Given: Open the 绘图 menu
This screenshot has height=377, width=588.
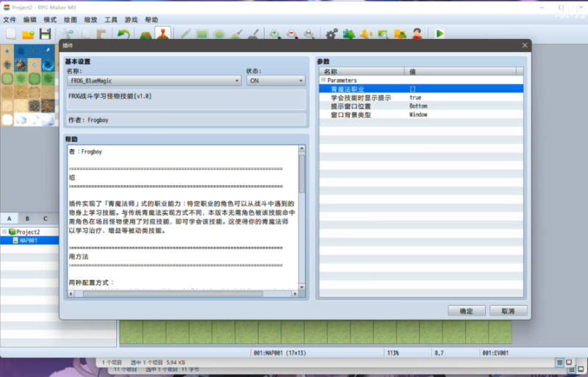Looking at the screenshot, I should (71, 20).
